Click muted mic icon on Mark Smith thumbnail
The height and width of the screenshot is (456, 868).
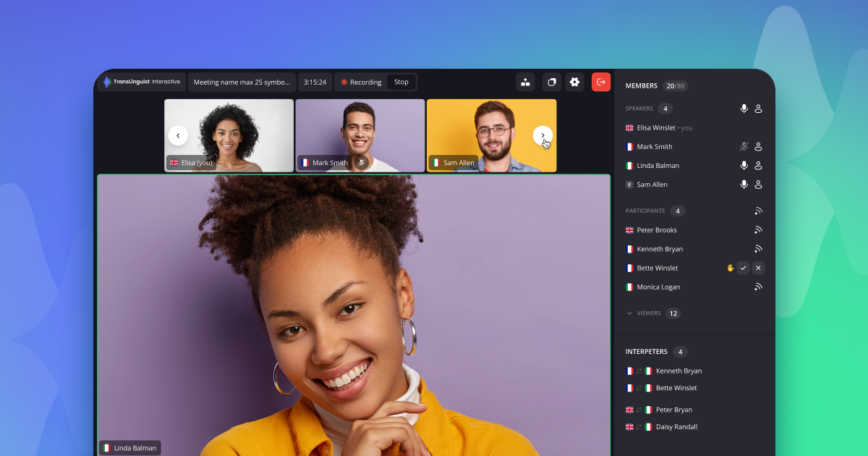point(361,163)
